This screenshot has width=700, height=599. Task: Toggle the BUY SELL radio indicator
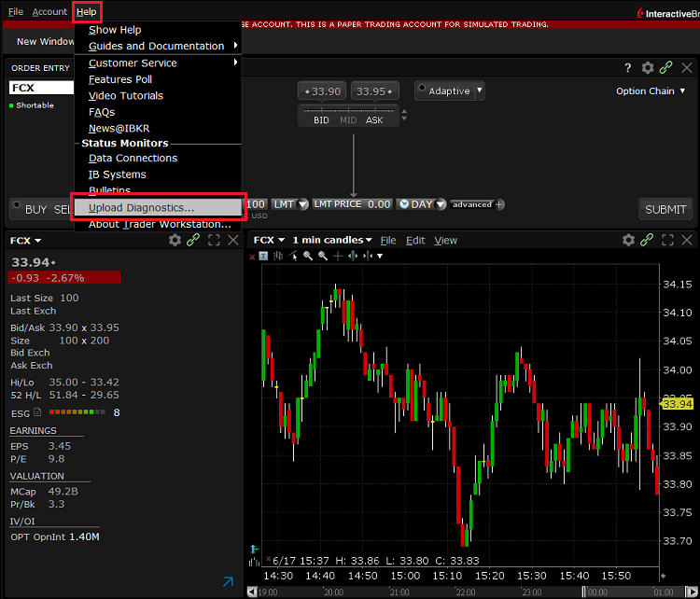pyautogui.click(x=17, y=205)
